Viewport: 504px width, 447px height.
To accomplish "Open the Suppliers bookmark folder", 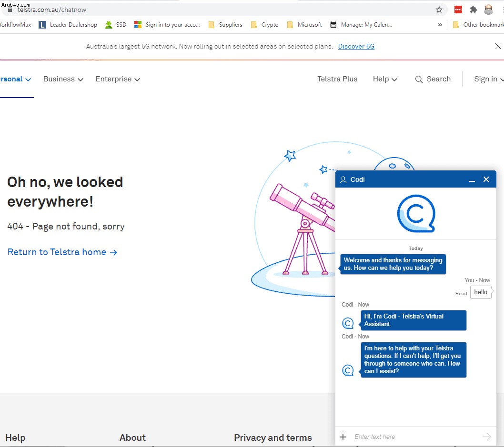I will tap(225, 25).
